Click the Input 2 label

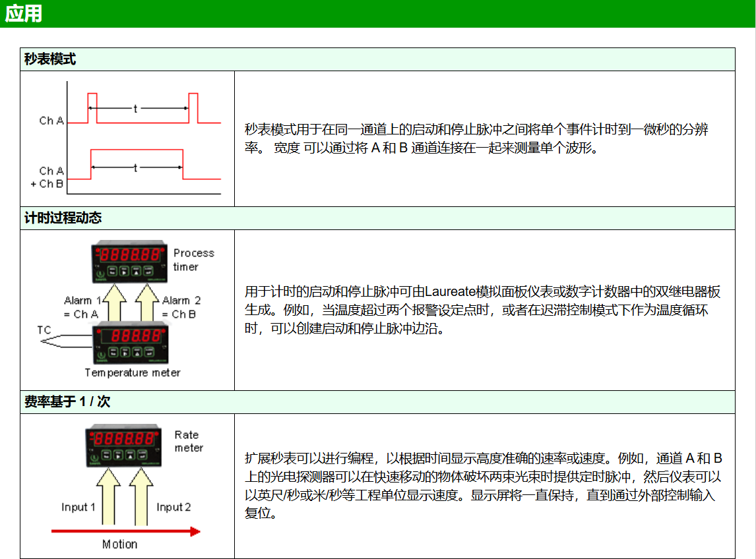coord(173,507)
